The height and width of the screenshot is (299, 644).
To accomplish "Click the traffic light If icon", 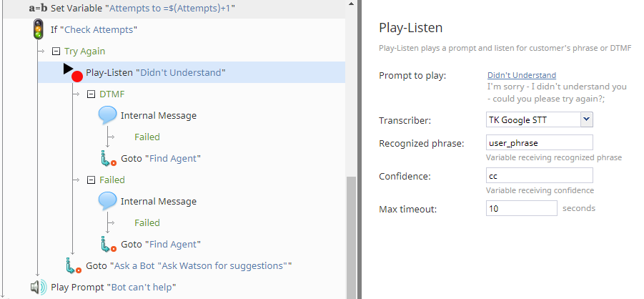I will [x=38, y=29].
